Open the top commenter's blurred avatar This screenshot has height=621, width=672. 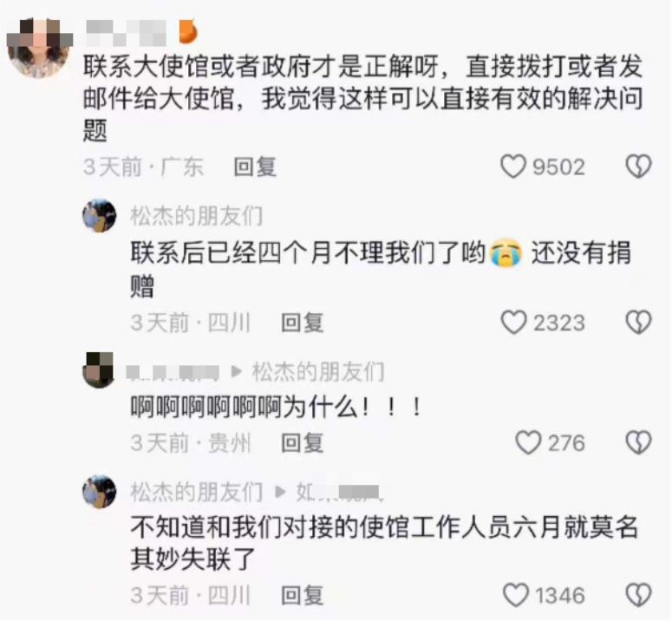click(x=40, y=49)
